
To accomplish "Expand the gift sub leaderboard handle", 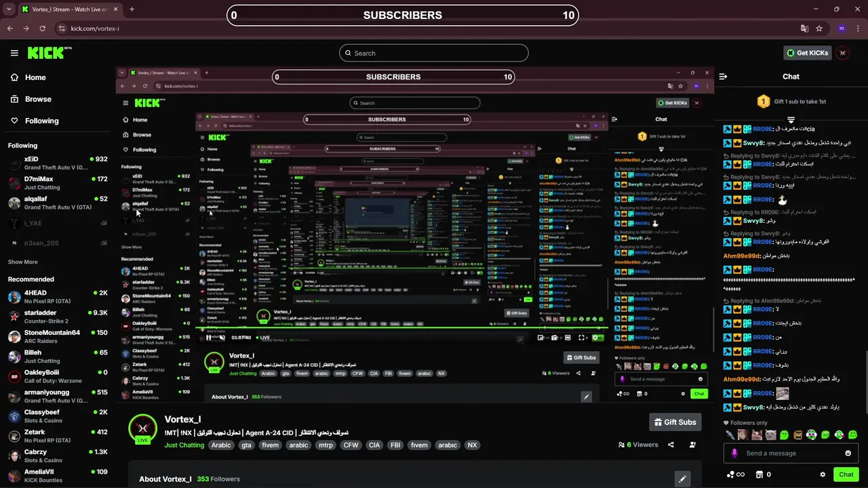I will (791, 120).
